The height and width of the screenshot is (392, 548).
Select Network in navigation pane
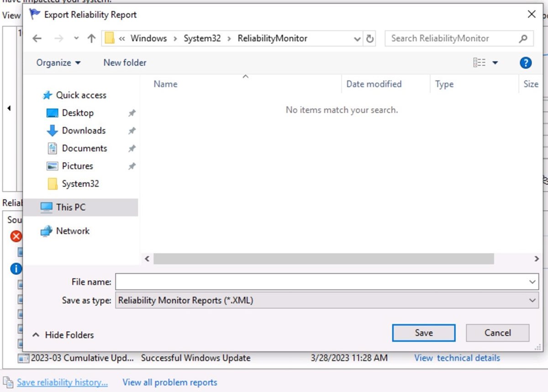click(x=73, y=231)
